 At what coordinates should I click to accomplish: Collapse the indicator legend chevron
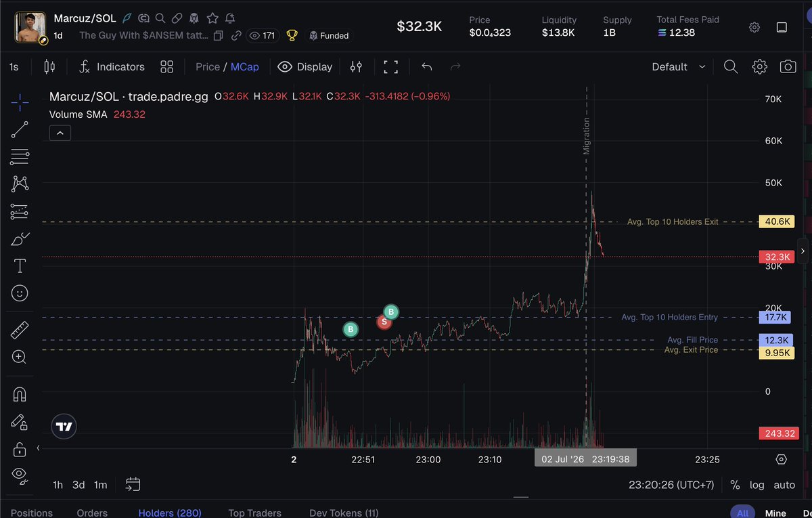(60, 133)
